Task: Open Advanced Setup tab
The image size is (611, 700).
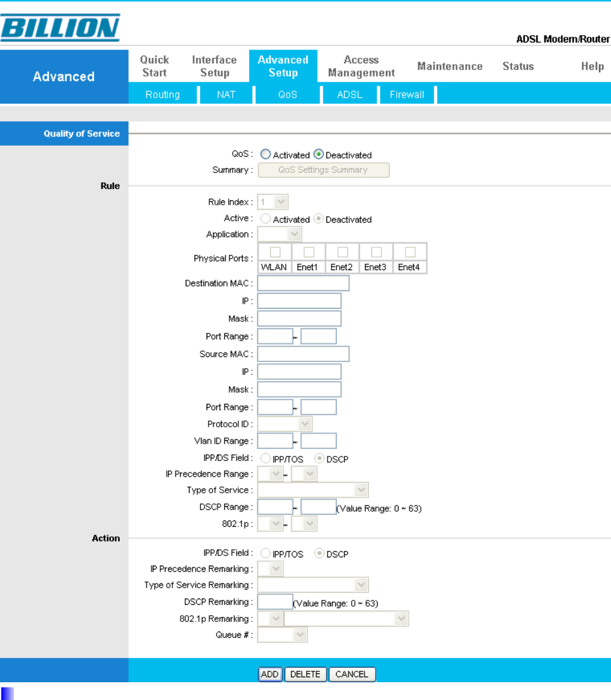Action: click(283, 66)
